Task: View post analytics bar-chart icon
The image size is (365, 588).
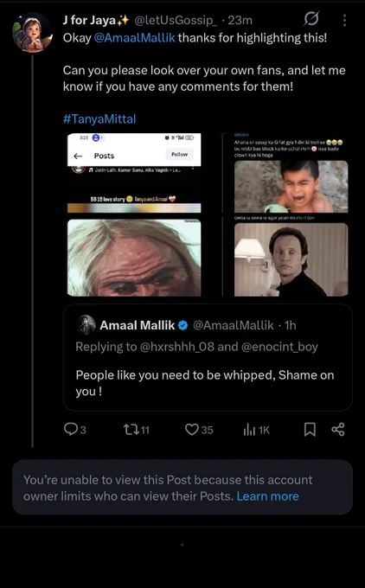Action: [x=249, y=430]
